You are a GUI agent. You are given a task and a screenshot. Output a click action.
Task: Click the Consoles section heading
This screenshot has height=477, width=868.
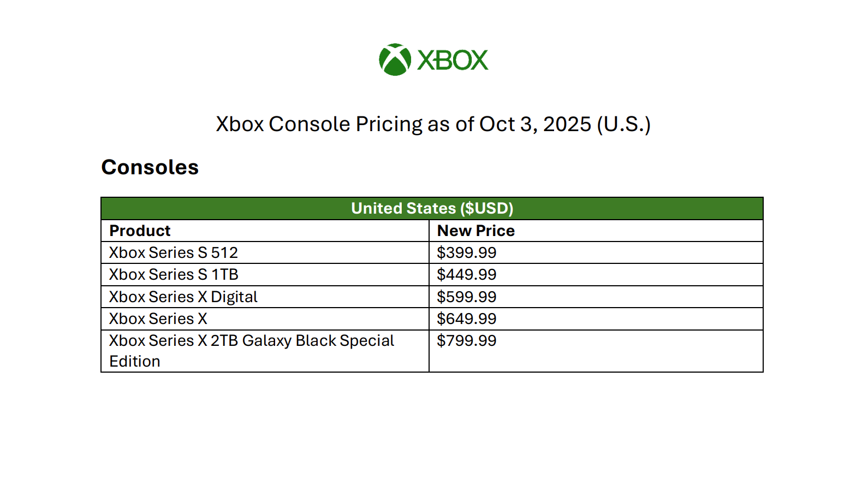coord(150,167)
